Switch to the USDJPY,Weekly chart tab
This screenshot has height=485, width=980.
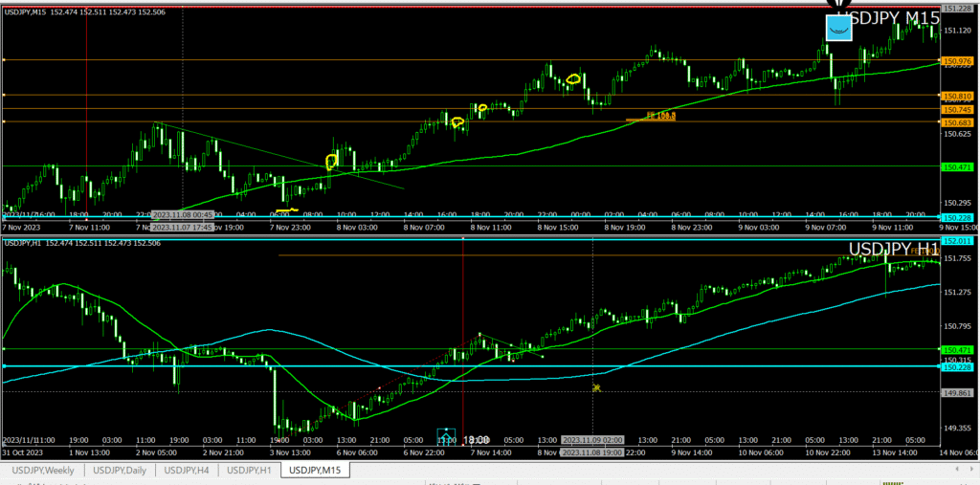click(x=45, y=470)
